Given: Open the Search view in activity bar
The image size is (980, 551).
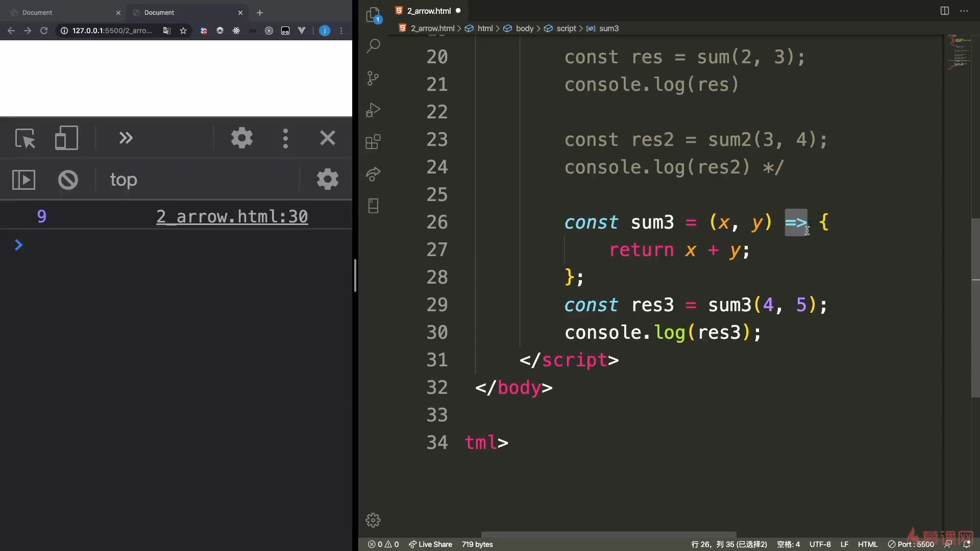Looking at the screenshot, I should tap(373, 46).
